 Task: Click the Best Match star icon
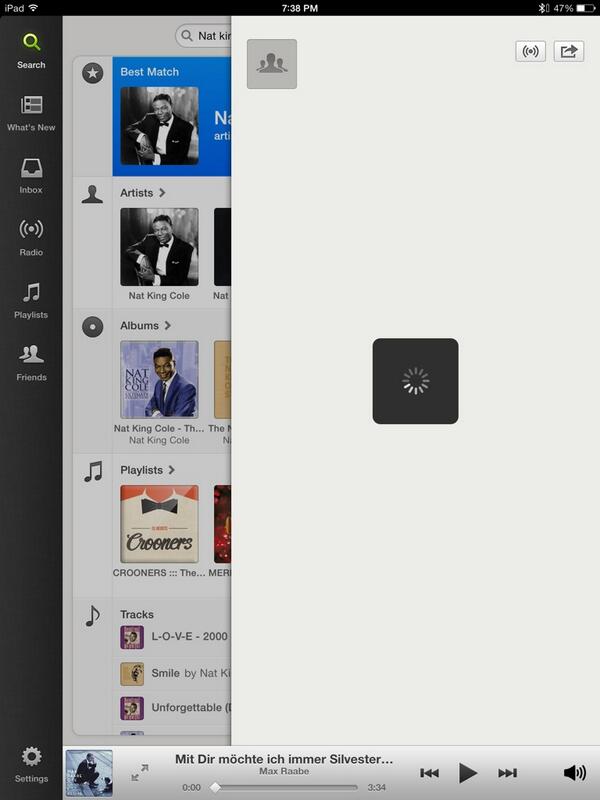[92, 73]
